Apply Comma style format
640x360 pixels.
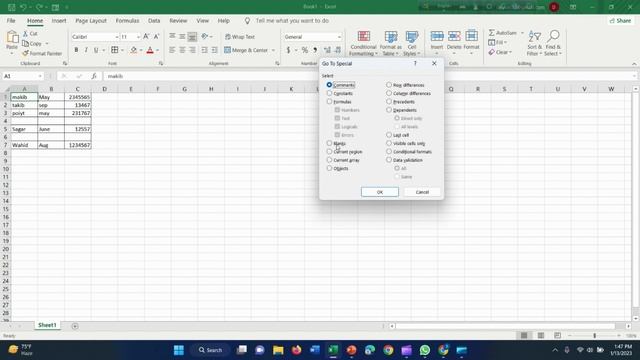pos(315,50)
